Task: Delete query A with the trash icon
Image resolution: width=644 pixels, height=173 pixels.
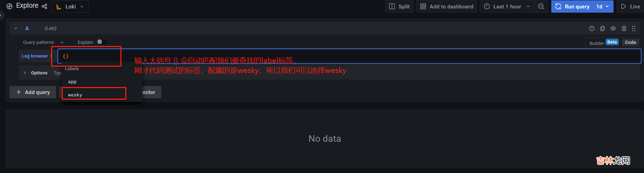Action: (624, 28)
